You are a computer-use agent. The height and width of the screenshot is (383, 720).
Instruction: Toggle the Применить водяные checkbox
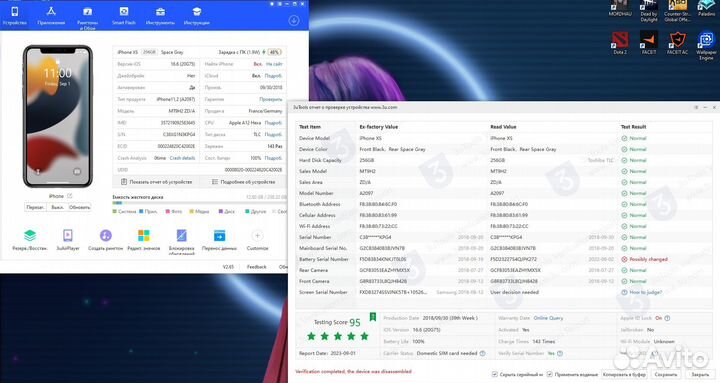click(x=550, y=374)
